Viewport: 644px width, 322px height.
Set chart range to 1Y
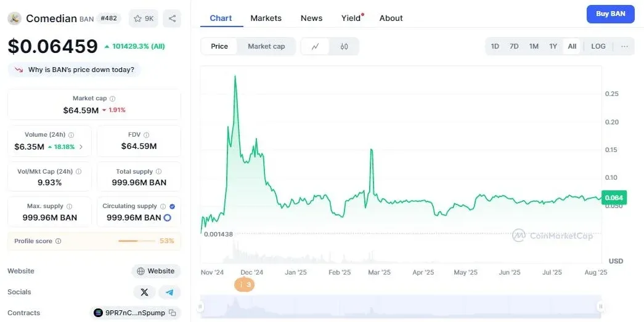point(553,46)
